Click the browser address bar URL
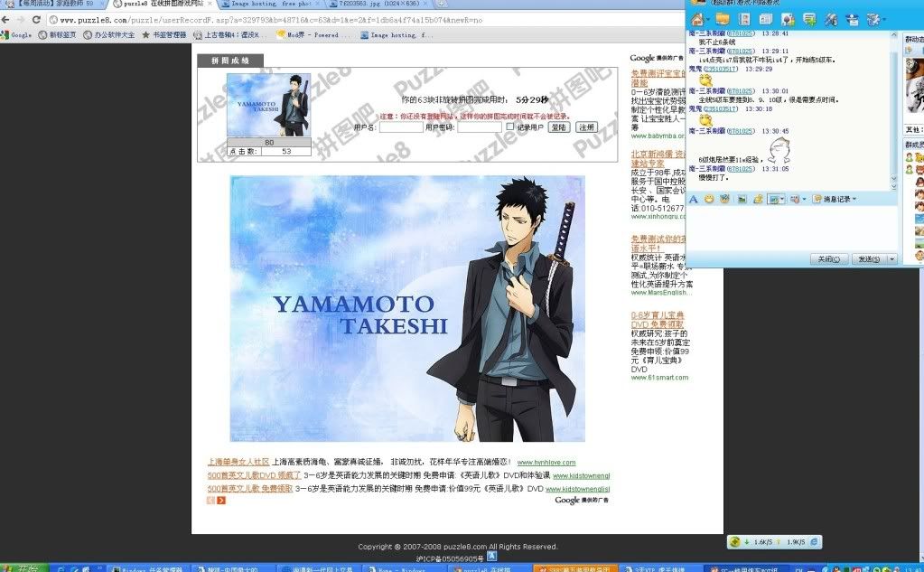This screenshot has width=924, height=572. pos(271,20)
